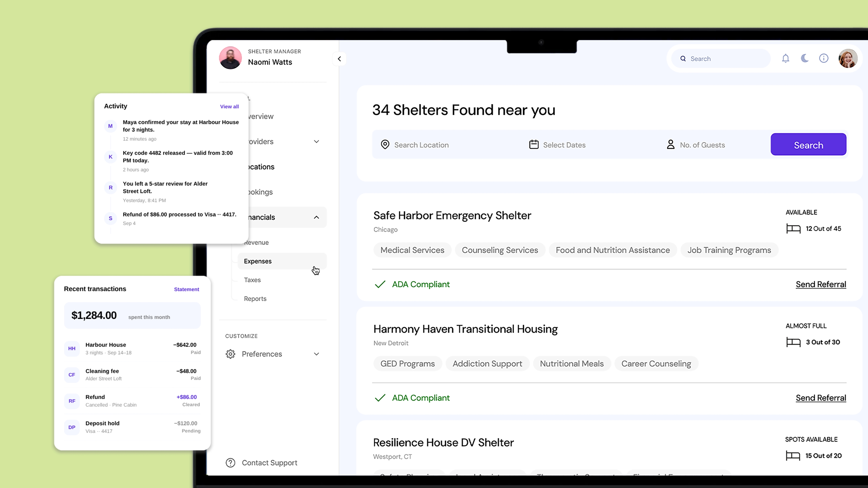Click the Contact Support question icon
Viewport: 868px width, 488px height.
231,463
